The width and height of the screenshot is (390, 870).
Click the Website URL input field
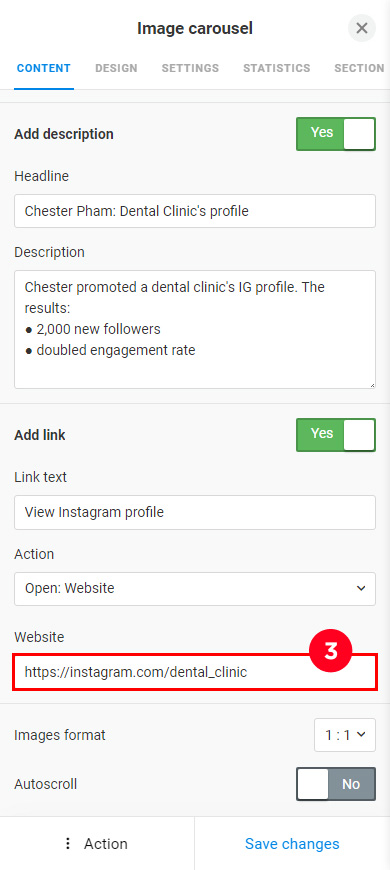tap(195, 672)
